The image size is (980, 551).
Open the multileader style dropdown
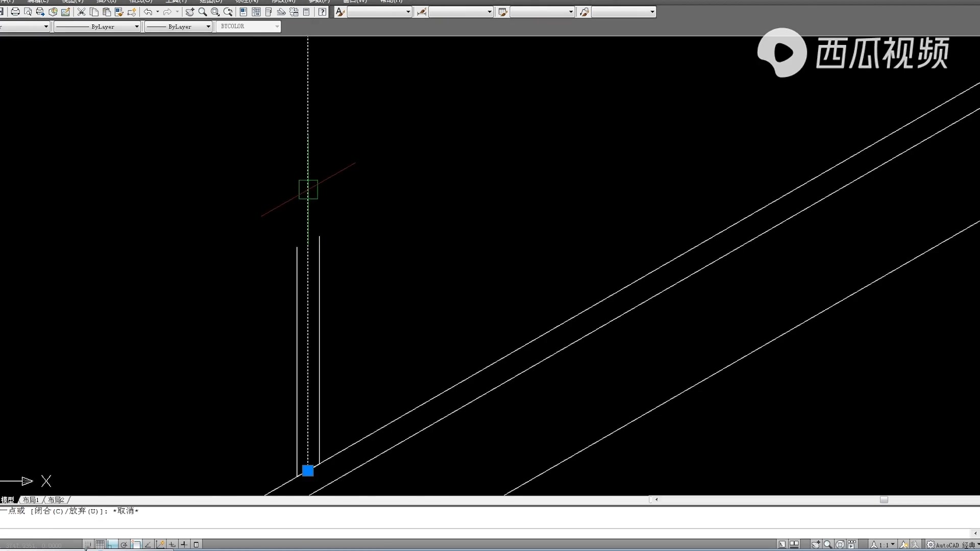(624, 12)
